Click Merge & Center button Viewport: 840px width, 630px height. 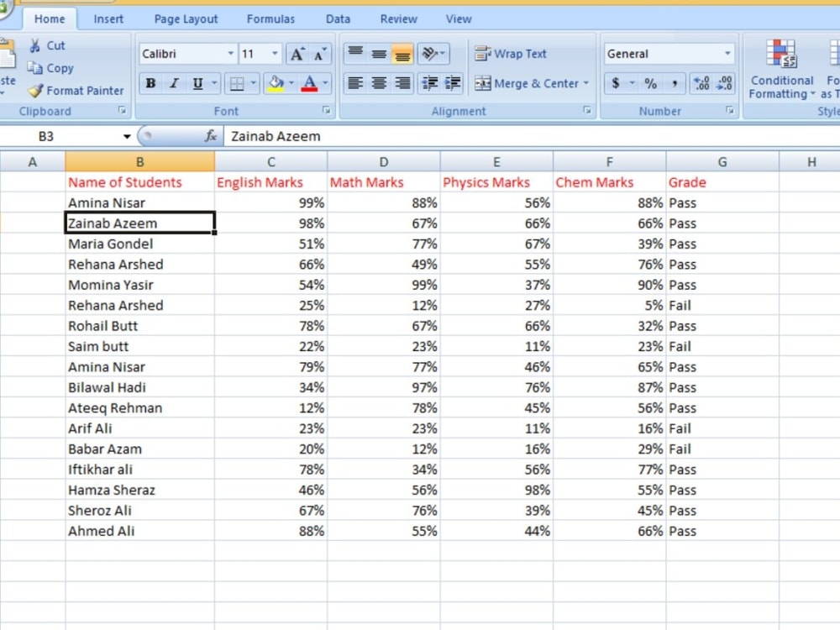pos(526,83)
